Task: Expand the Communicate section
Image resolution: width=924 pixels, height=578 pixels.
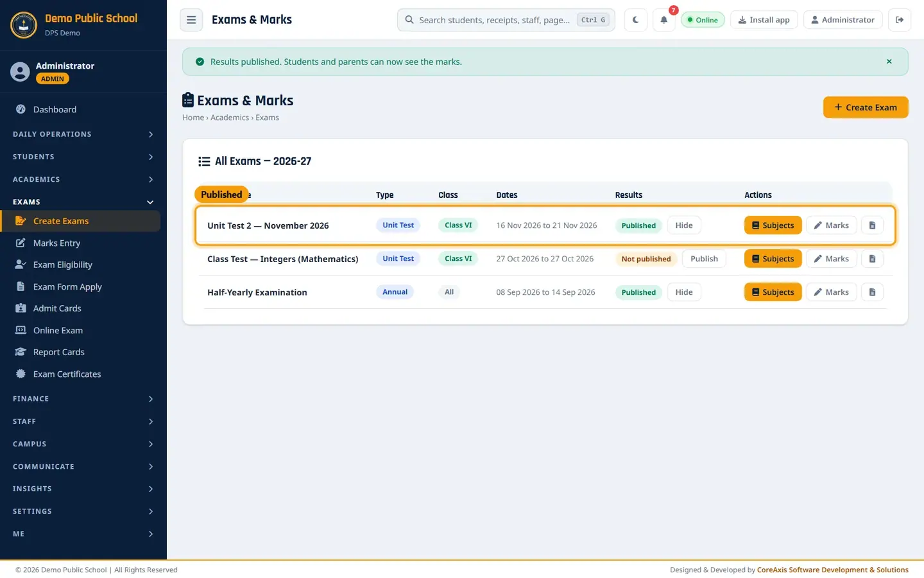Action: pos(83,466)
